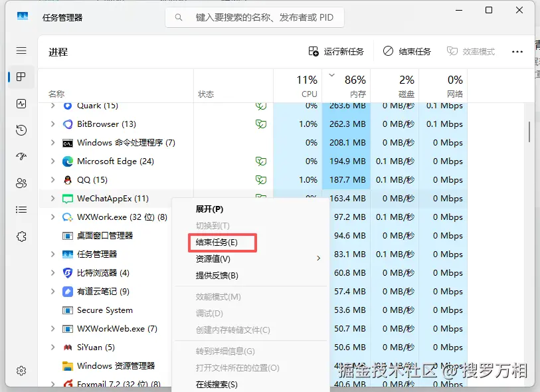The height and width of the screenshot is (392, 540).
Task: Click the 163.4 MB memory cell
Action: tap(348, 199)
